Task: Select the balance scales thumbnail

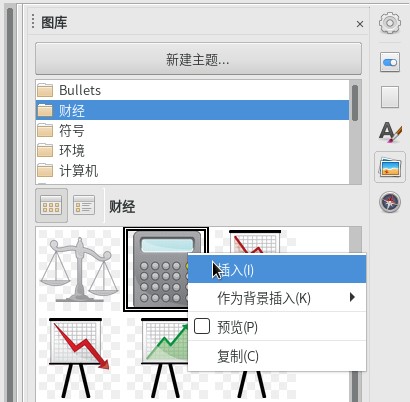Action: point(79,270)
